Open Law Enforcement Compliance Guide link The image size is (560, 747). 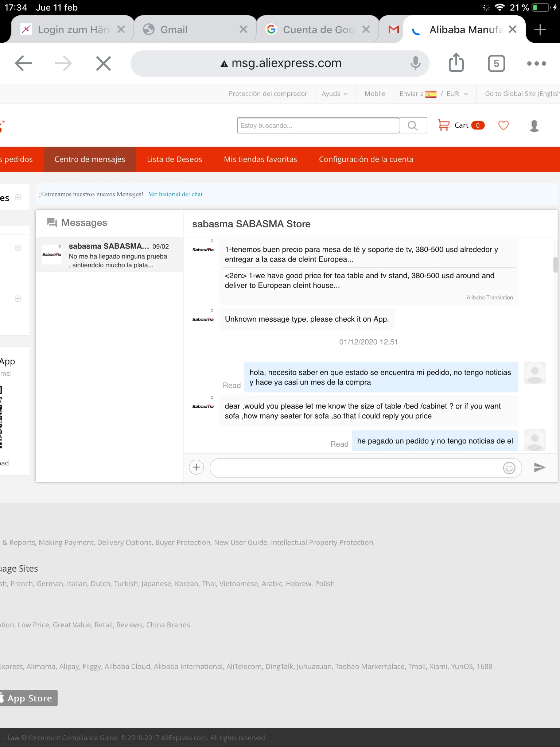click(x=62, y=738)
